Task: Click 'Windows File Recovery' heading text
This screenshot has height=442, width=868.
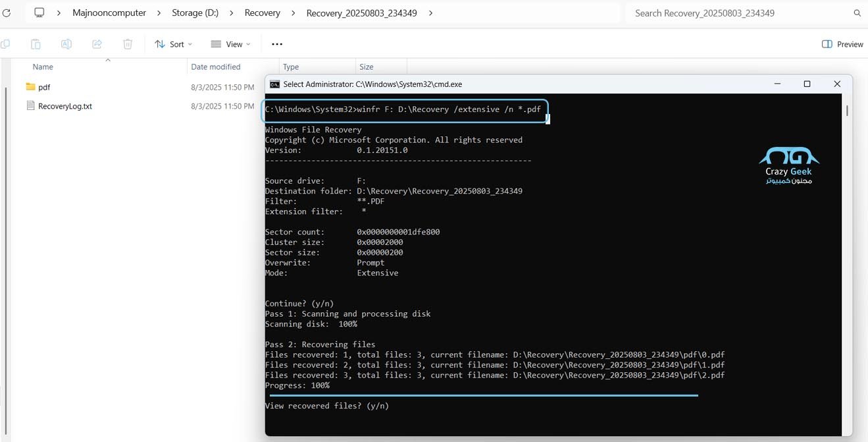Action: 313,130
